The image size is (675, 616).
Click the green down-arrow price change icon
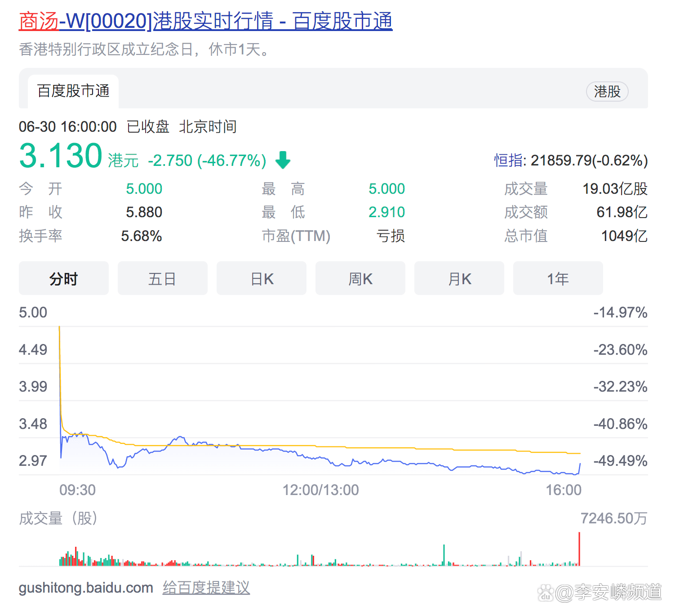(x=283, y=160)
